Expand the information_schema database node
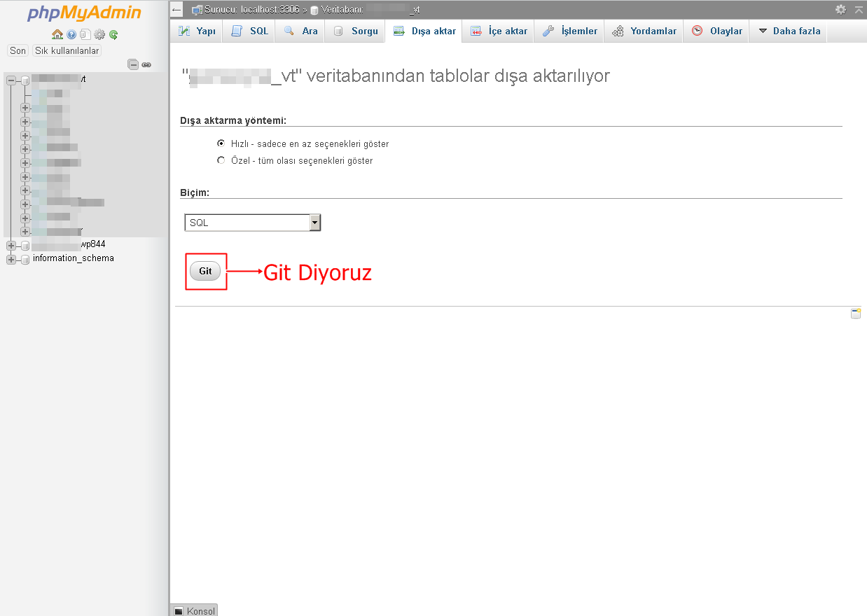 (11, 259)
